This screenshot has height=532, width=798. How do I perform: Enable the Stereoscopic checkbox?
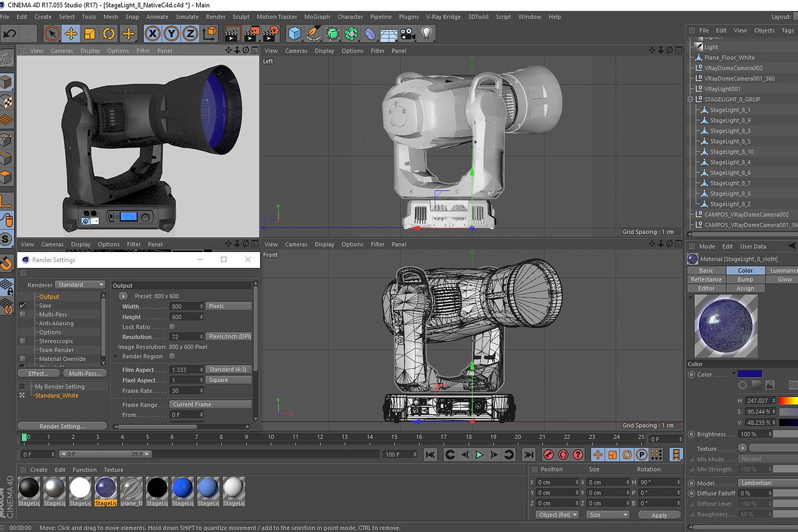[23, 340]
